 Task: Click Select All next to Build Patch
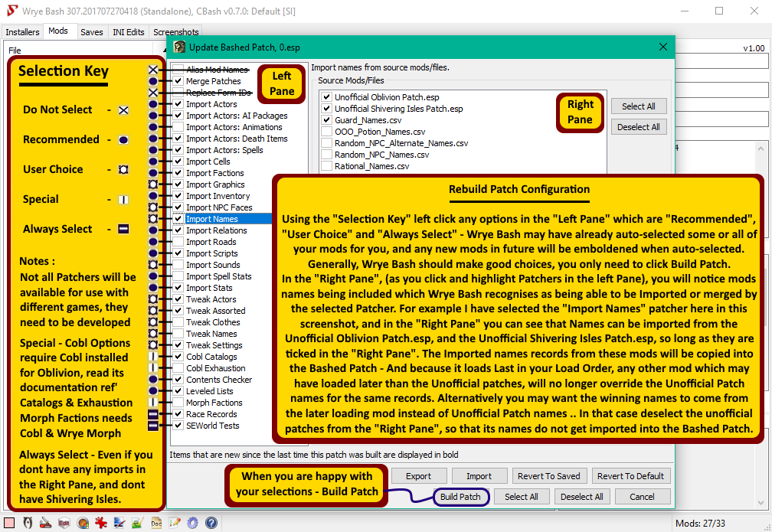[522, 497]
